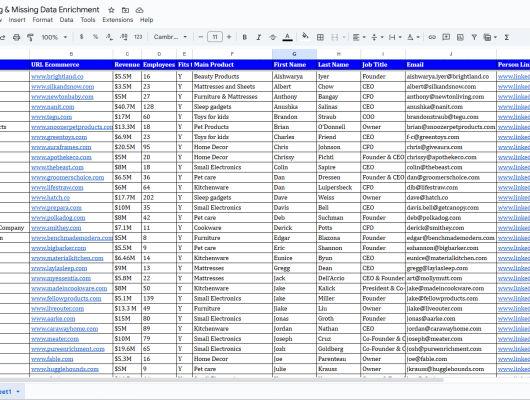The image size is (530, 400).
Task: Click the insert link icon
Action: (432, 37)
